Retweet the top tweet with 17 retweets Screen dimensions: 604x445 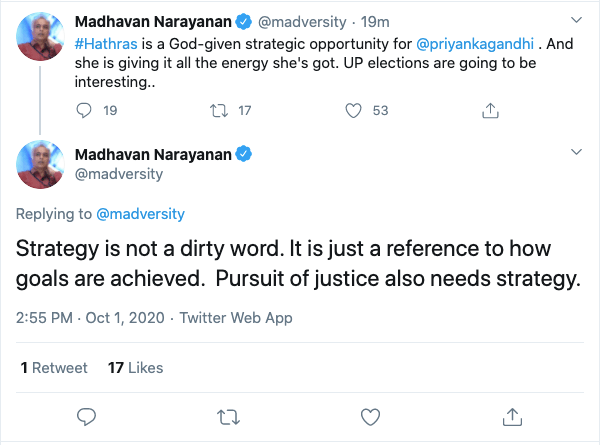223,111
